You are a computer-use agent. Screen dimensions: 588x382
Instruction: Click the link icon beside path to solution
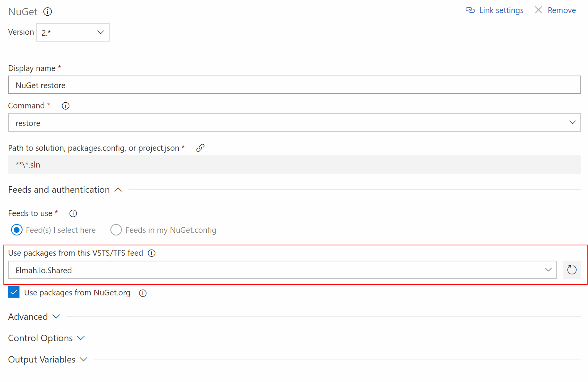coord(200,148)
